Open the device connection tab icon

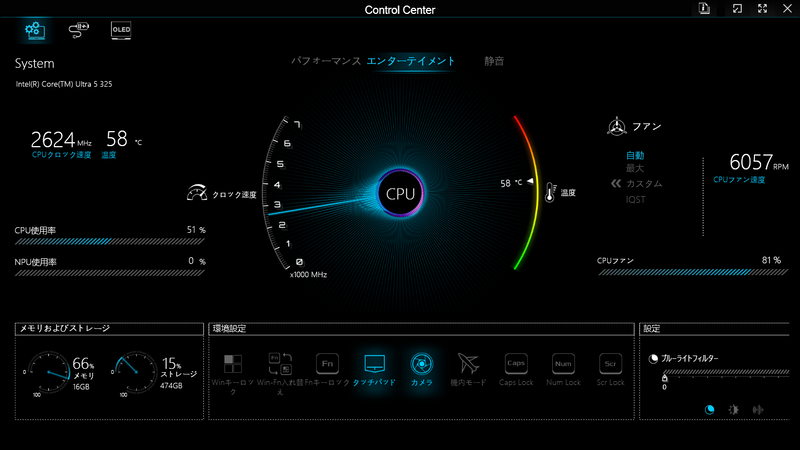[78, 31]
